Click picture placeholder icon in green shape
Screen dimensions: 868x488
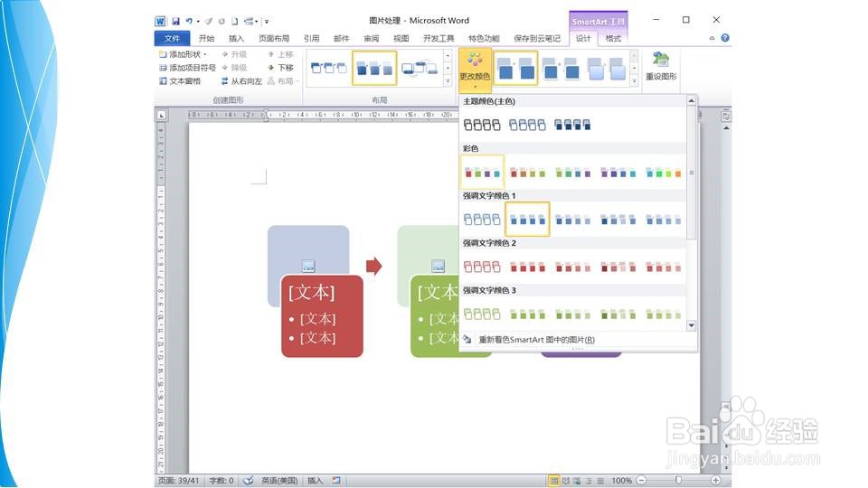[438, 266]
